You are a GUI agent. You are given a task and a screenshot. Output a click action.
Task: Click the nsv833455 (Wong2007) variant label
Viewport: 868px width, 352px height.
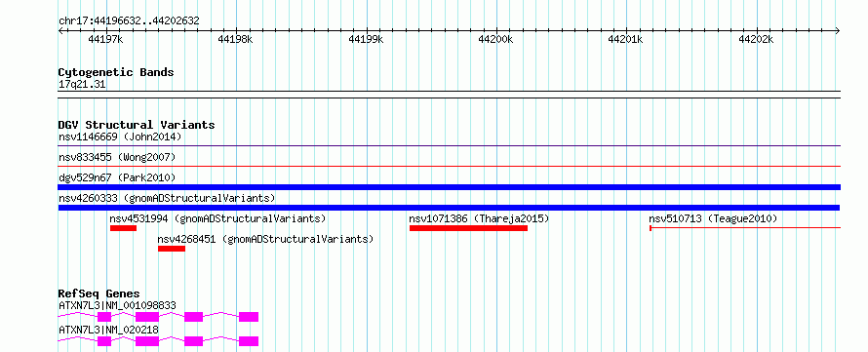117,158
